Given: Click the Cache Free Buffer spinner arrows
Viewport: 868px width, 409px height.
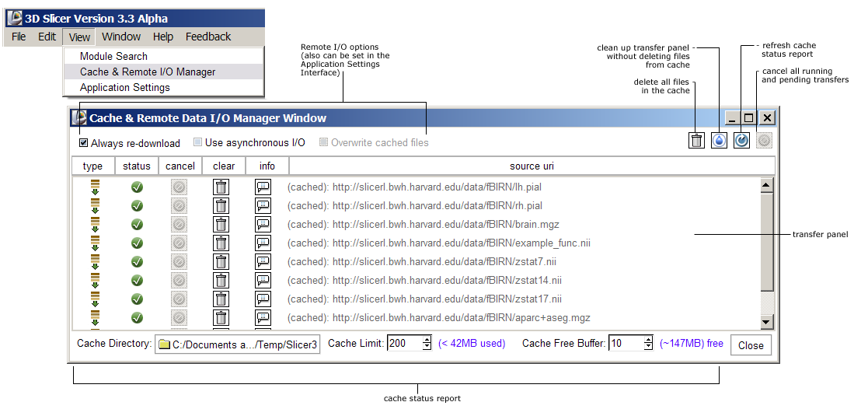Looking at the screenshot, I should [x=648, y=344].
